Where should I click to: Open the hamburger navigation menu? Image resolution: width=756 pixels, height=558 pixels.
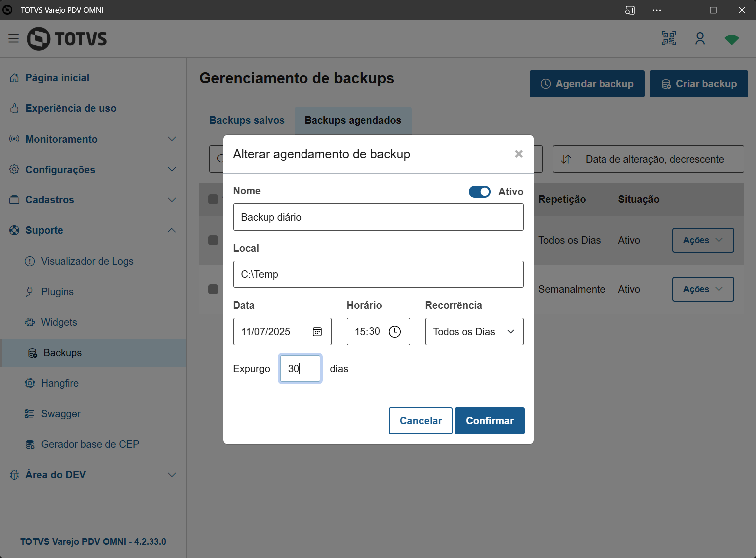(x=13, y=39)
